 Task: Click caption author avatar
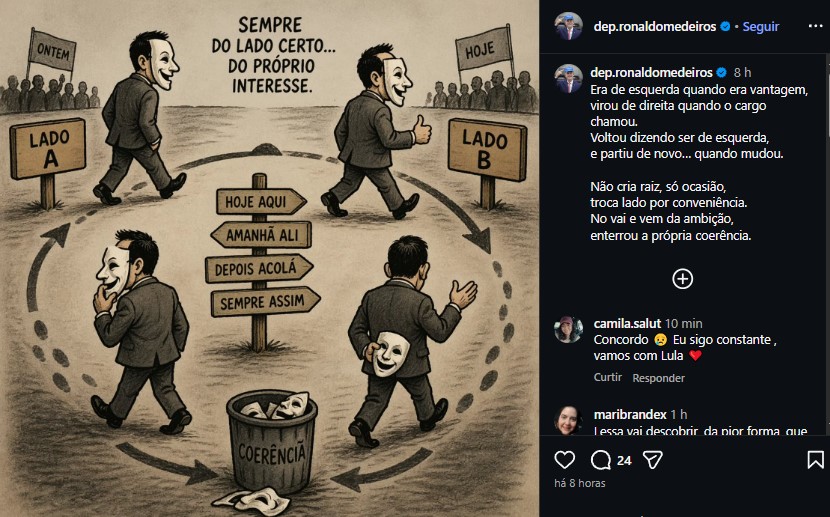(569, 79)
